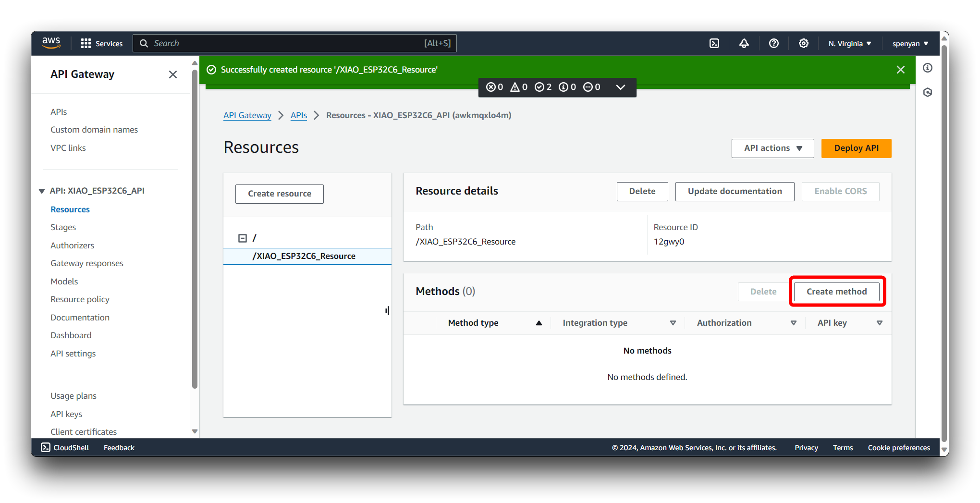Viewport: 980px width, 503px height.
Task: Open the info panel icon on right edge
Action: click(x=928, y=68)
